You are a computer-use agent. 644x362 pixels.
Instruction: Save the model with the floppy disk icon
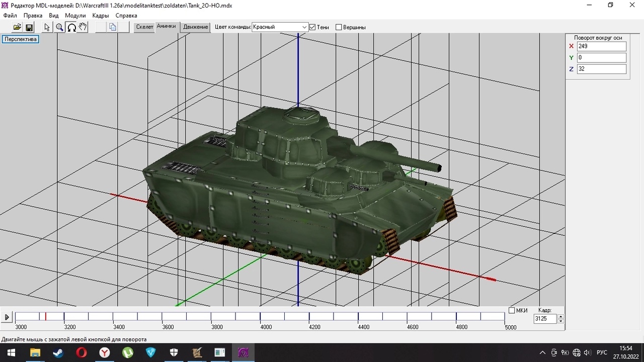click(29, 27)
